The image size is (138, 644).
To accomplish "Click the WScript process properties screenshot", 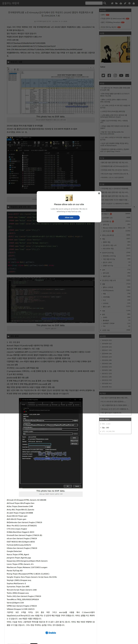I will click(51, 443).
